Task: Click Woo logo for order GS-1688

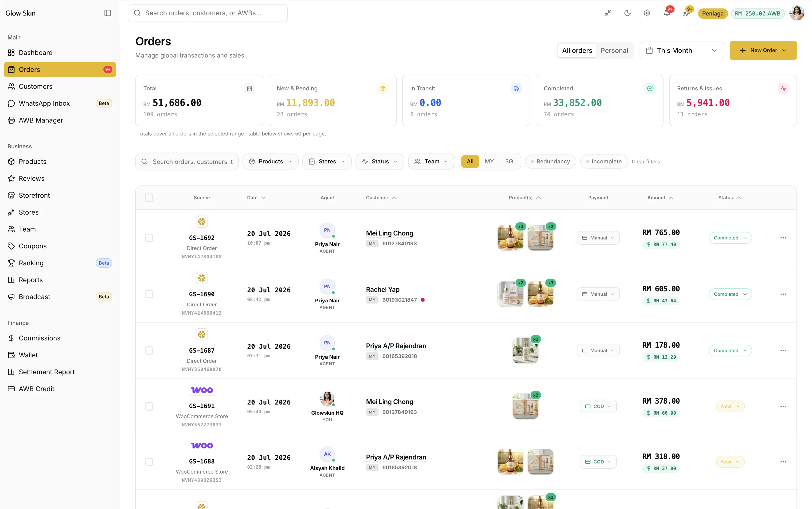Action: coord(202,446)
